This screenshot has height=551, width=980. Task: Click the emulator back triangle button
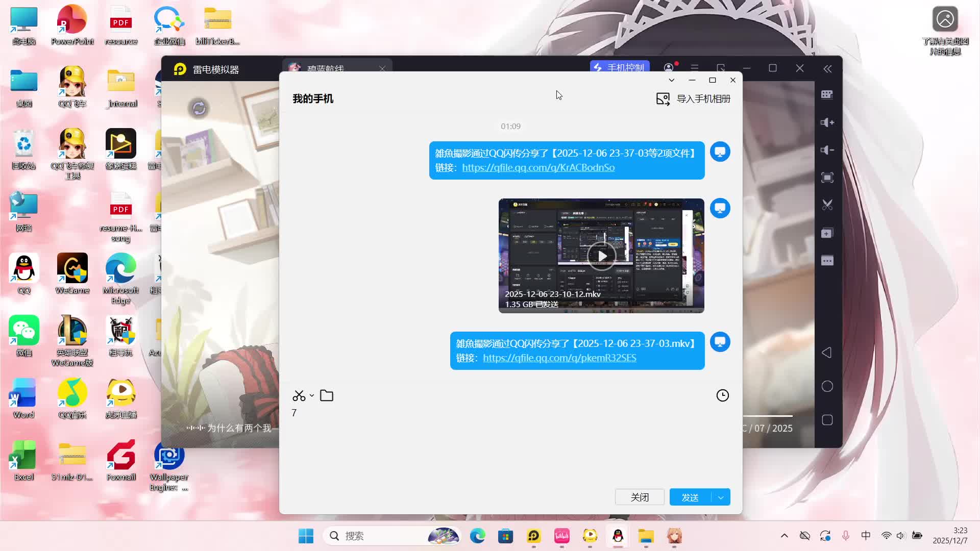tap(827, 353)
